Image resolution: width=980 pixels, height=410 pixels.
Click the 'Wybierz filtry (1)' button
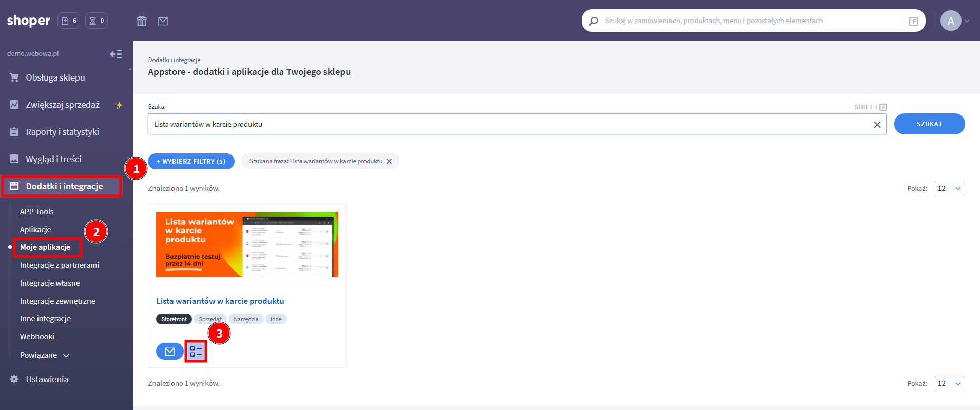point(191,161)
